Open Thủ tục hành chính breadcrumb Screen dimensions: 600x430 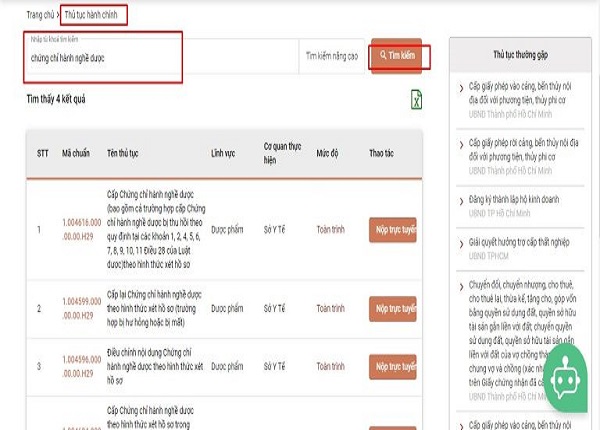pyautogui.click(x=91, y=15)
